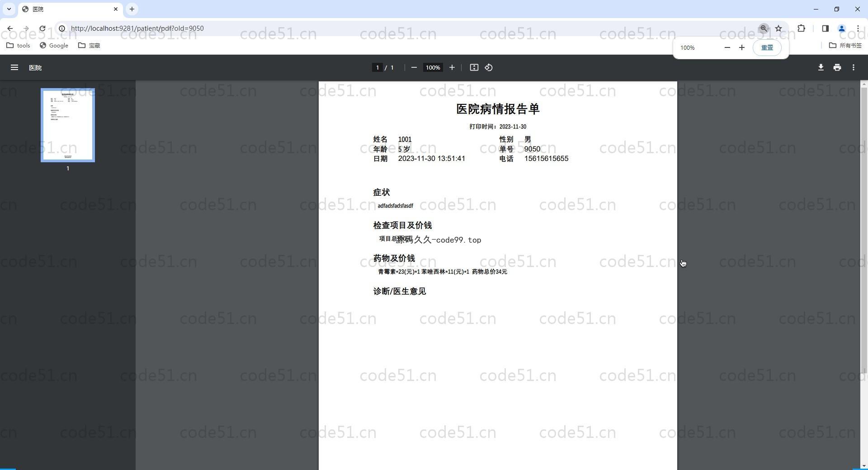This screenshot has width=868, height=470.
Task: Click the PDF page number field
Action: click(x=377, y=67)
